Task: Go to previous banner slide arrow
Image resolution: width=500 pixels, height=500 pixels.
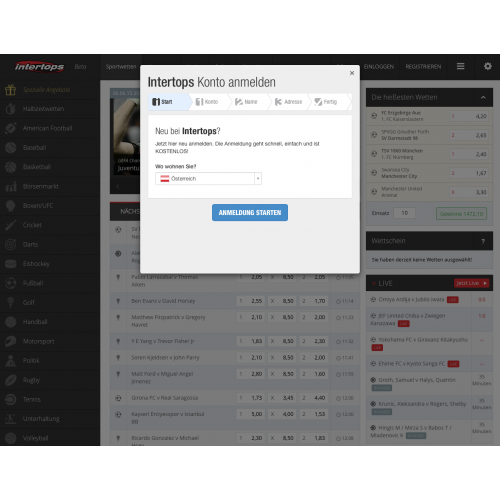Action: (117, 186)
